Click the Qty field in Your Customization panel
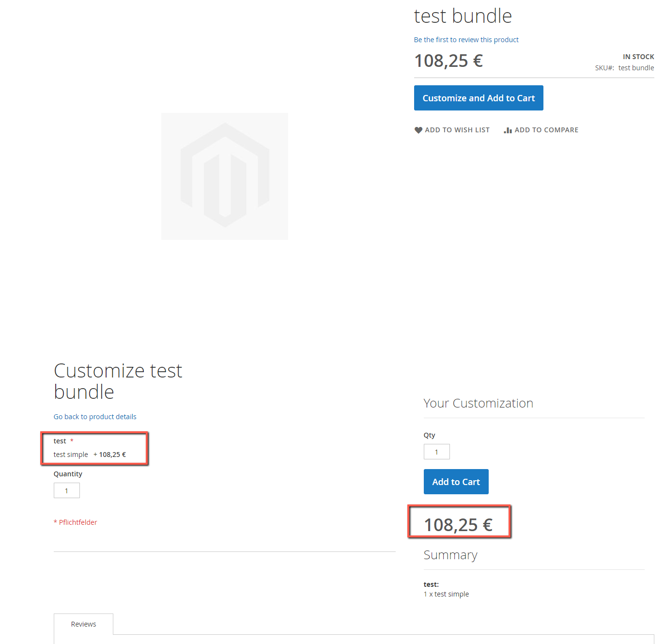 tap(436, 451)
